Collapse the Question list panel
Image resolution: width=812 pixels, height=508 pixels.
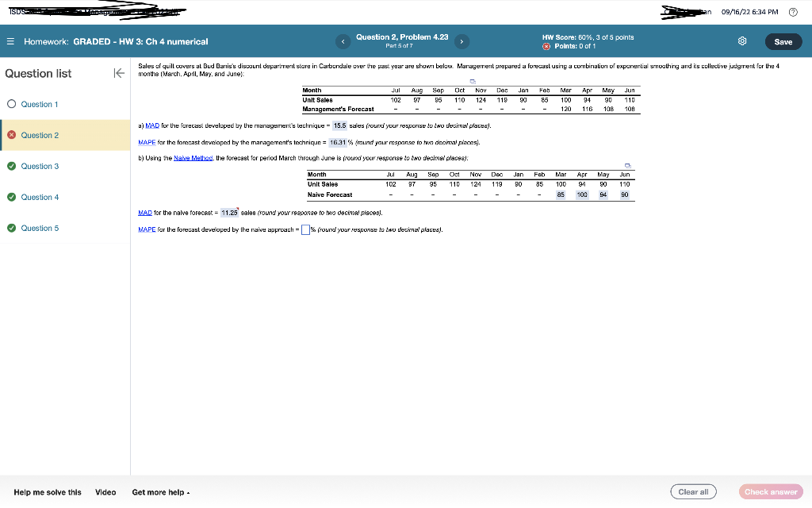click(x=119, y=73)
